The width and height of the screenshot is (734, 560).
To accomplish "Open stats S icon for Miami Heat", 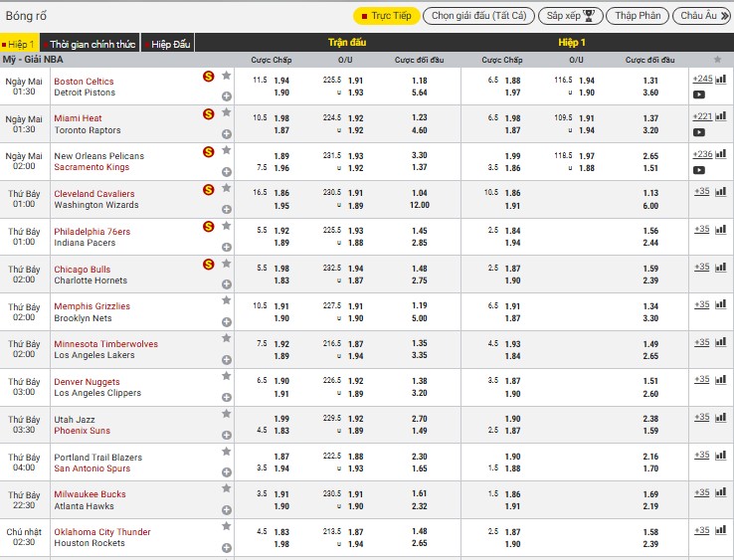I will point(208,113).
